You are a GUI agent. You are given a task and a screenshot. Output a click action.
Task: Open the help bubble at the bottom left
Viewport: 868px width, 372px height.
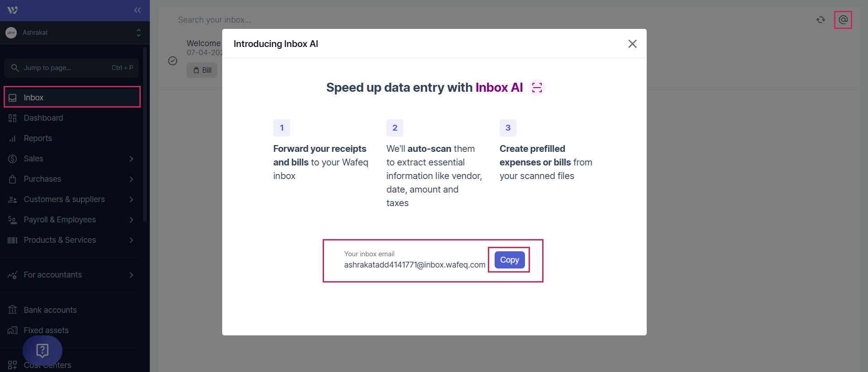coord(42,350)
